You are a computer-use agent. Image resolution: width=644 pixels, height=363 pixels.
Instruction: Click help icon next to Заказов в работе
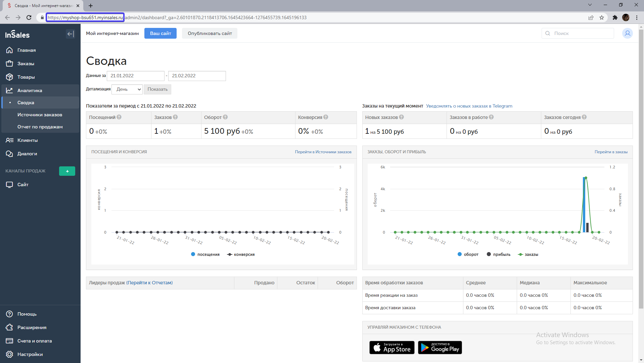point(491,117)
